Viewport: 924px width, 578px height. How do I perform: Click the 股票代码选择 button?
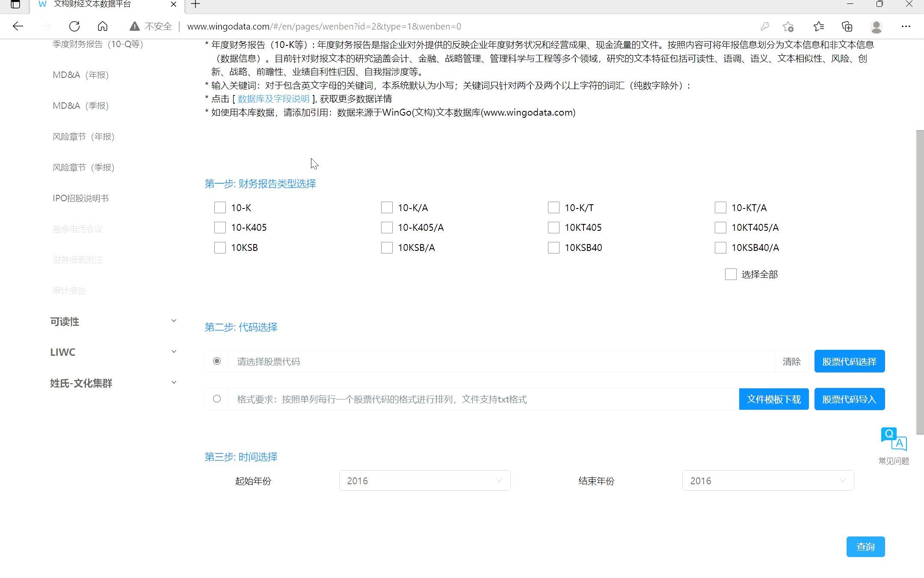pyautogui.click(x=849, y=361)
